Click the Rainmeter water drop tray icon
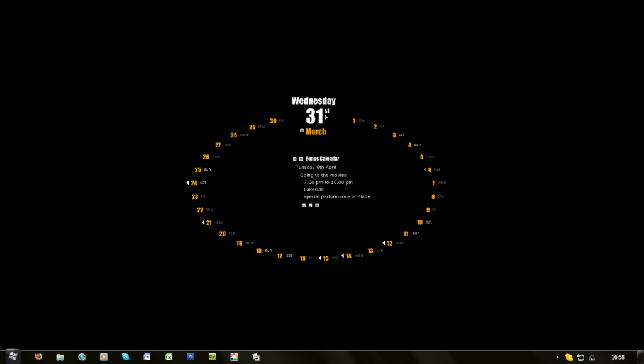The width and height of the screenshot is (644, 364). click(x=592, y=358)
